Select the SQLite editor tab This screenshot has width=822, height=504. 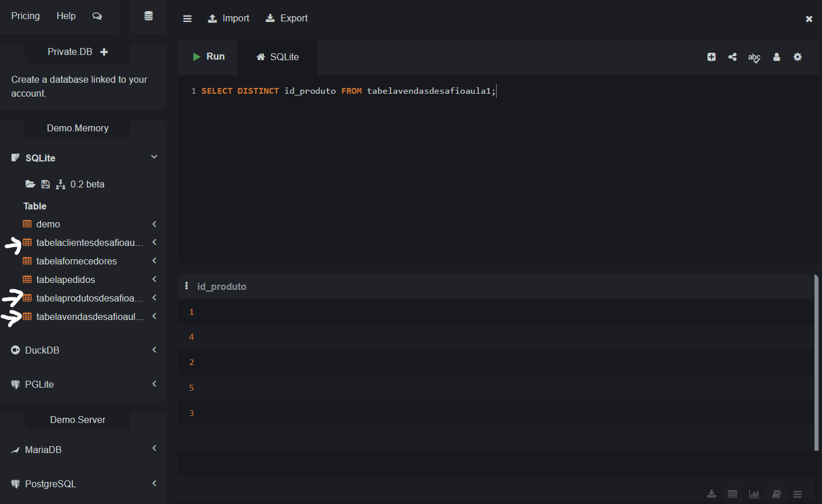pos(278,57)
